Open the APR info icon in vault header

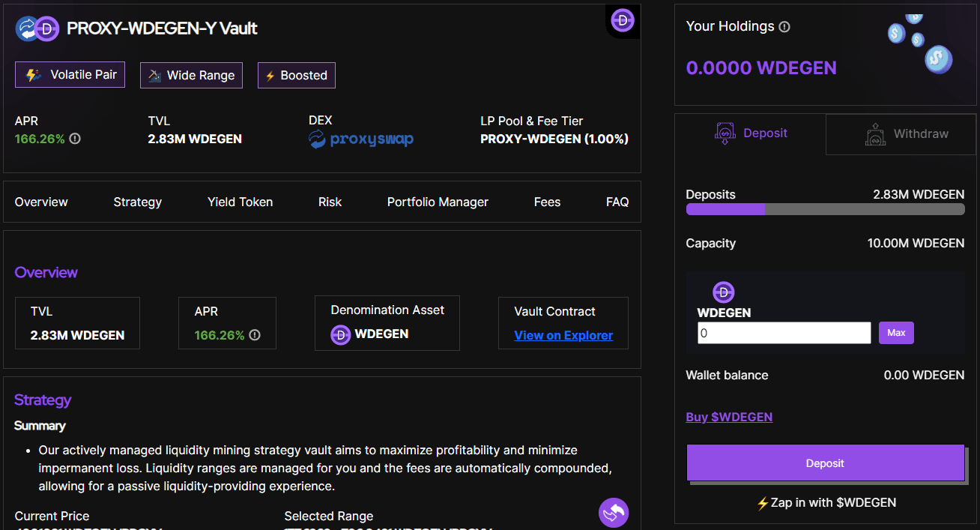[x=75, y=139]
